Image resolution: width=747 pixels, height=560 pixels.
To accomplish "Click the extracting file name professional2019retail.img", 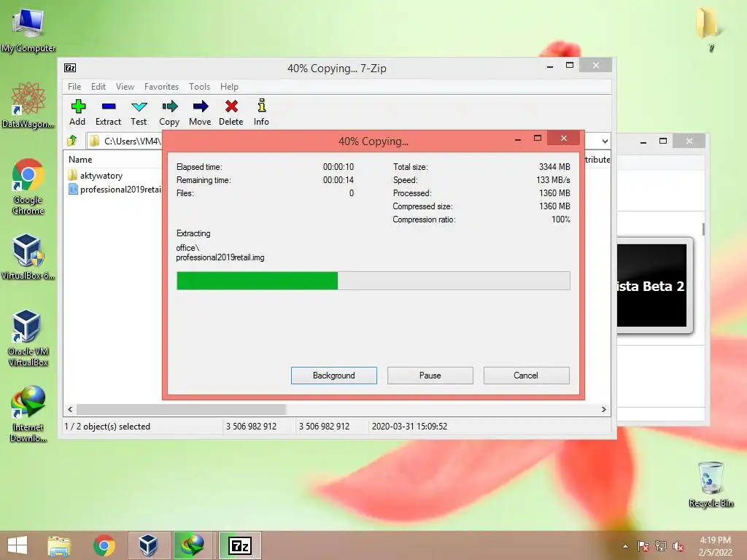I will pos(220,257).
